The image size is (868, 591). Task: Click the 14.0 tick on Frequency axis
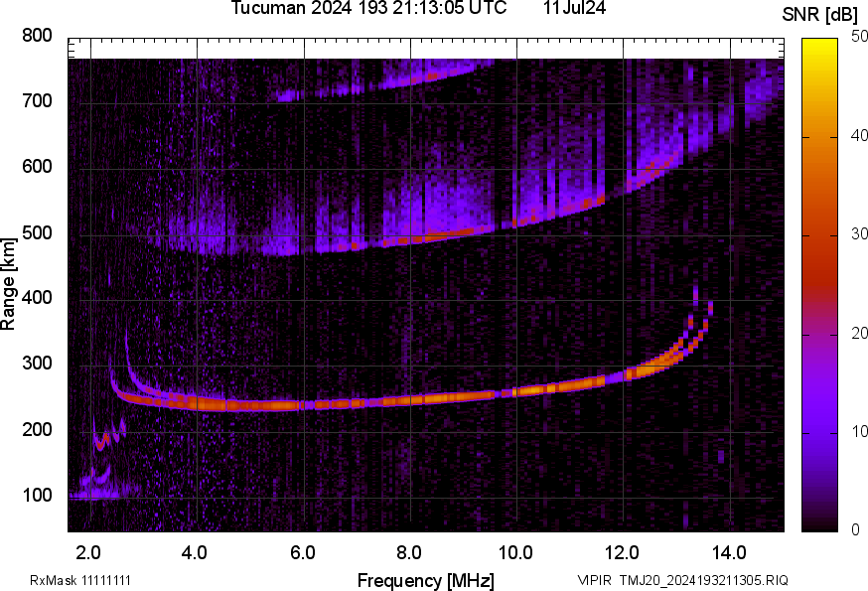pos(729,552)
